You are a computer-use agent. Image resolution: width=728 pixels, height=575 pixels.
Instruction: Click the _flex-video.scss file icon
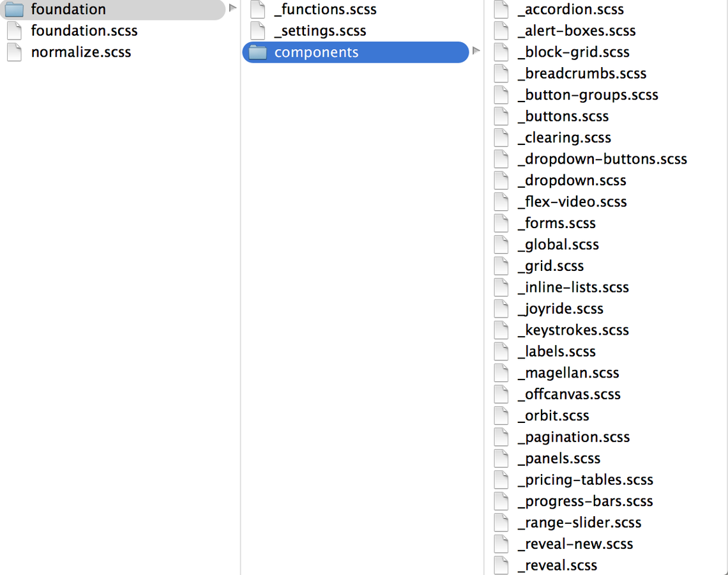point(501,202)
